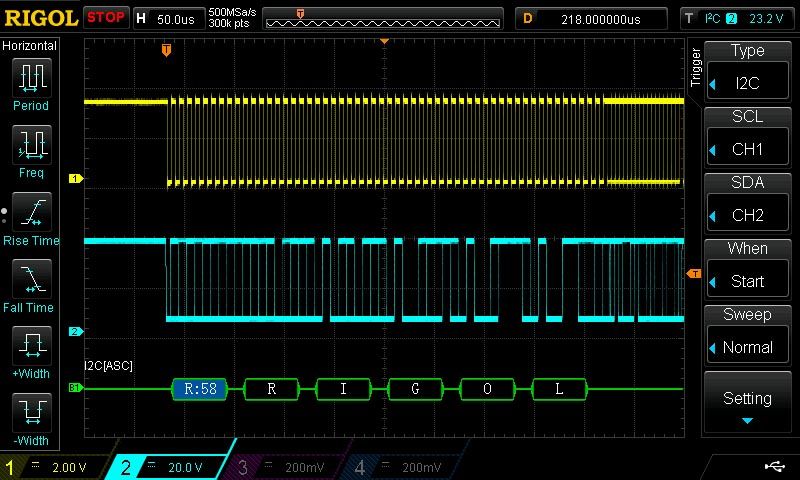Viewport: 800px width, 480px height.
Task: Click the USB status icon
Action: (774, 466)
